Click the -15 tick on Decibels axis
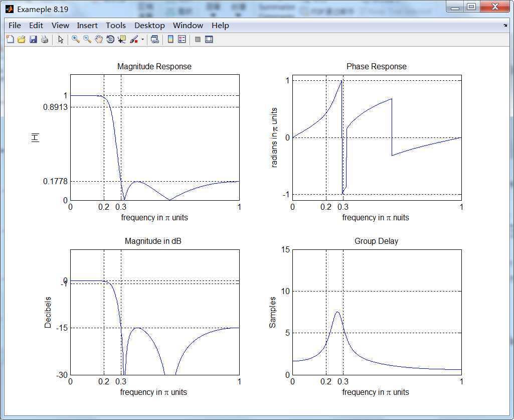Image resolution: width=514 pixels, height=420 pixels. pos(62,328)
